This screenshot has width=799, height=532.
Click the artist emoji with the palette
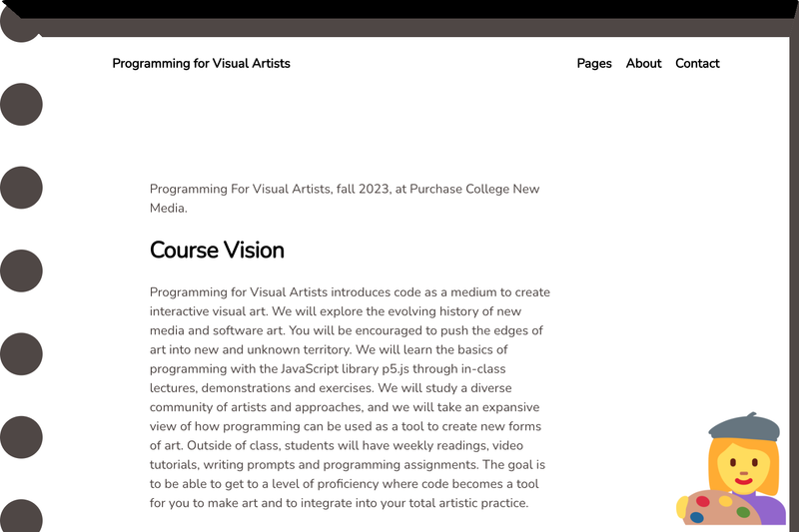click(x=732, y=469)
